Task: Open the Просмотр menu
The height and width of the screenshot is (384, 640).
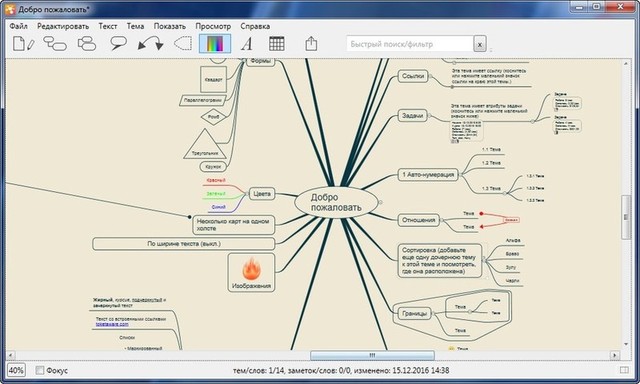Action: pos(213,26)
